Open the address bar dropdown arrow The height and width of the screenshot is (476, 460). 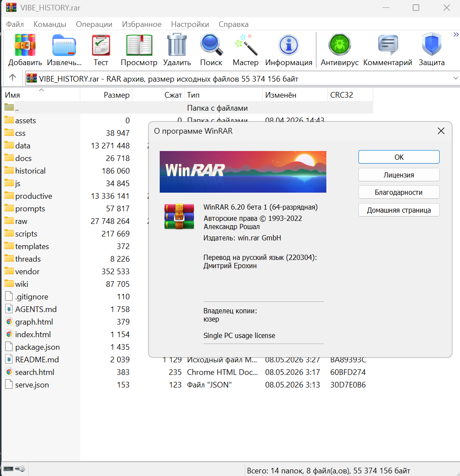click(x=456, y=79)
